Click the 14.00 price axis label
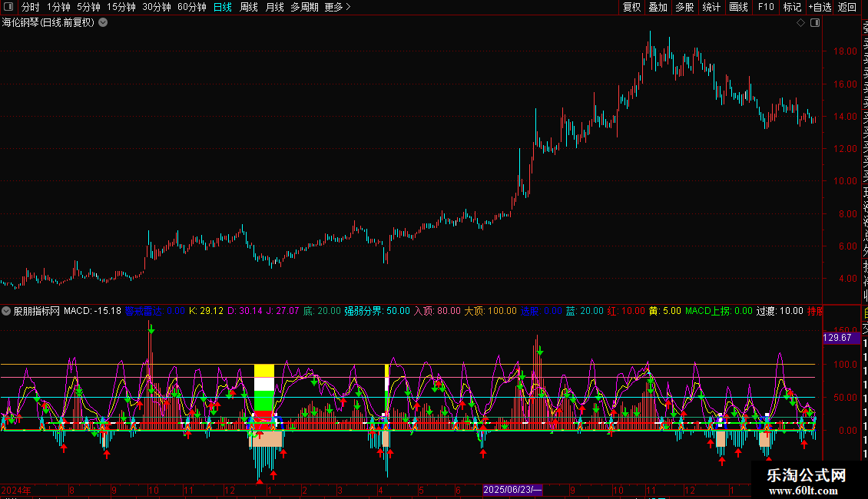 (x=845, y=117)
